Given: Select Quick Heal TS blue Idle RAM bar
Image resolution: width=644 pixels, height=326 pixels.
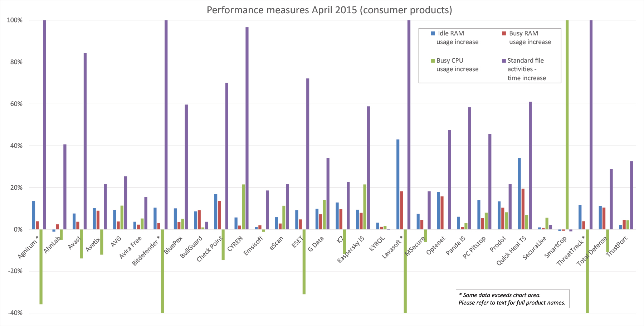Looking at the screenshot, I should pyautogui.click(x=519, y=194).
